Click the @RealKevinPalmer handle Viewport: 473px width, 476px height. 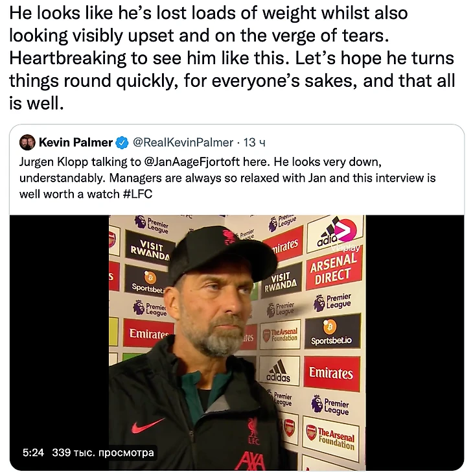click(183, 143)
